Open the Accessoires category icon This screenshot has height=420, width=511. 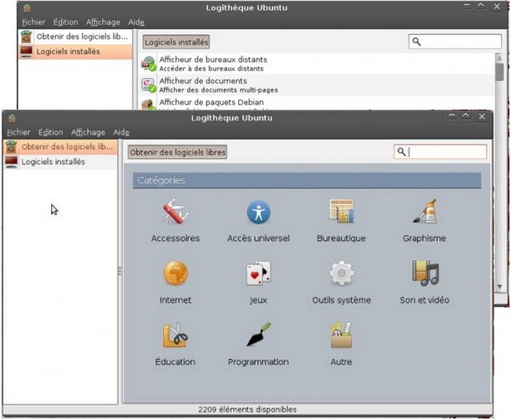tap(176, 212)
